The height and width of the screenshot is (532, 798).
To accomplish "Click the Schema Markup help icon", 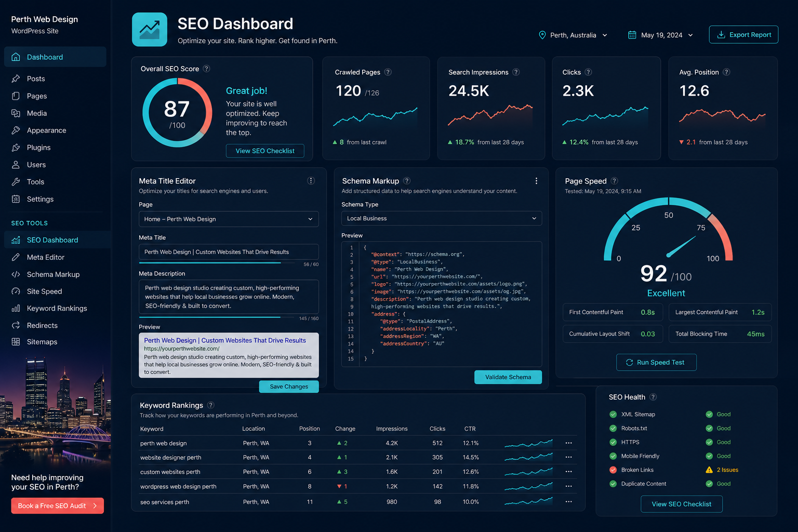I will tap(407, 181).
